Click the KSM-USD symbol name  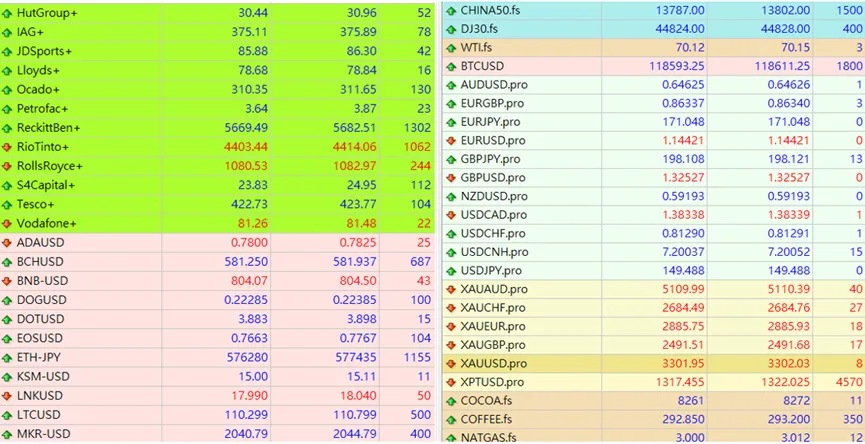43,377
